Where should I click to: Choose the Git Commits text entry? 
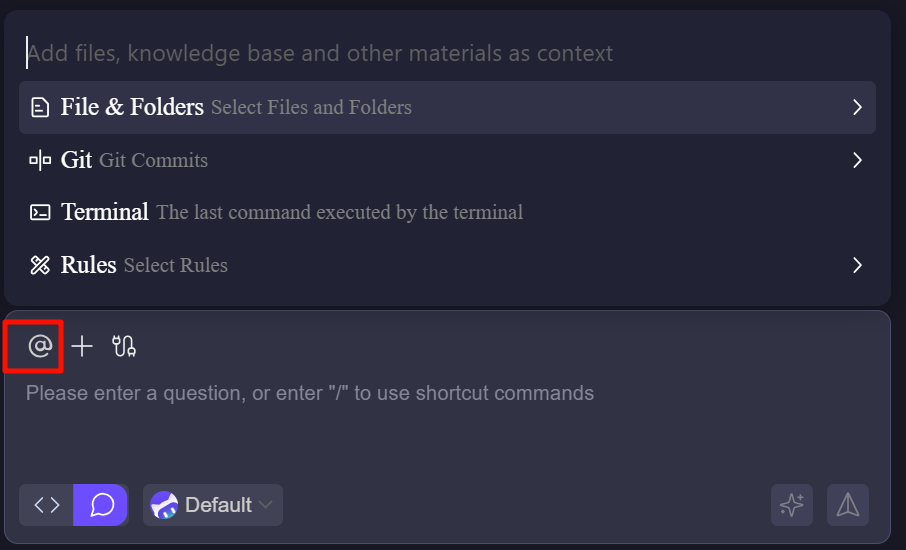click(x=153, y=160)
